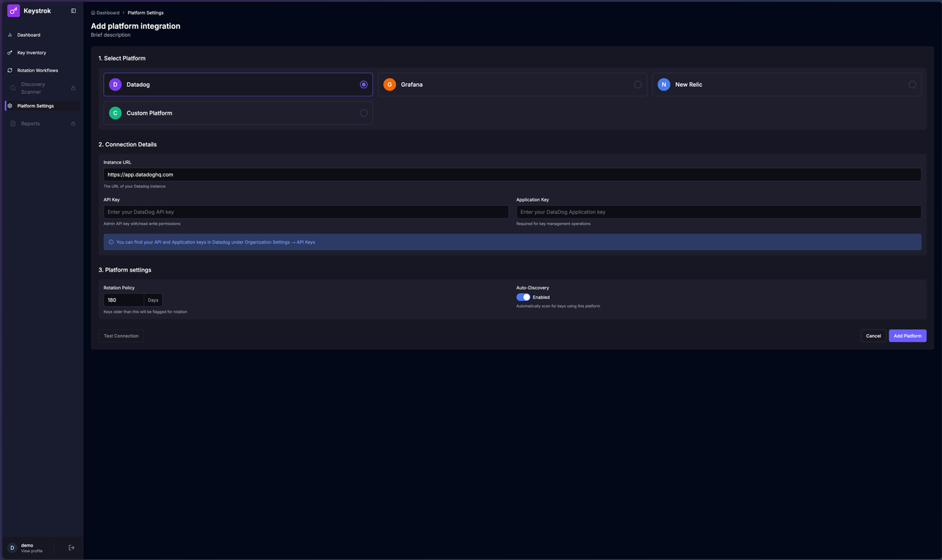Click the Platform Settings gear icon
The width and height of the screenshot is (942, 560).
click(10, 106)
